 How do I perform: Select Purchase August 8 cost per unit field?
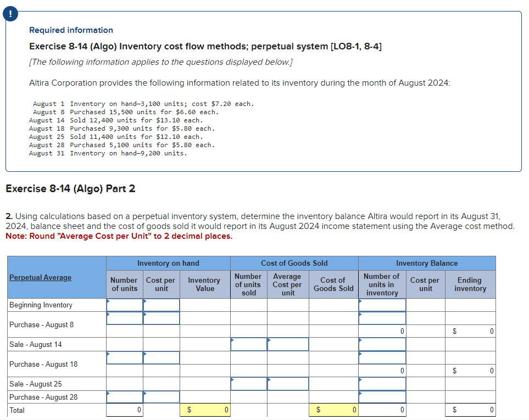[x=162, y=318]
